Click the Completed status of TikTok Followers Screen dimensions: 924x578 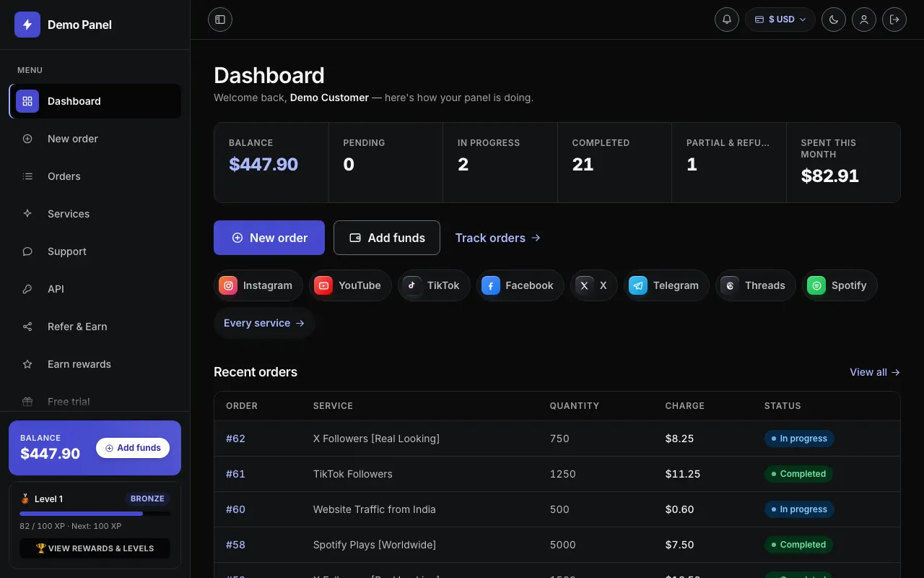(x=798, y=474)
